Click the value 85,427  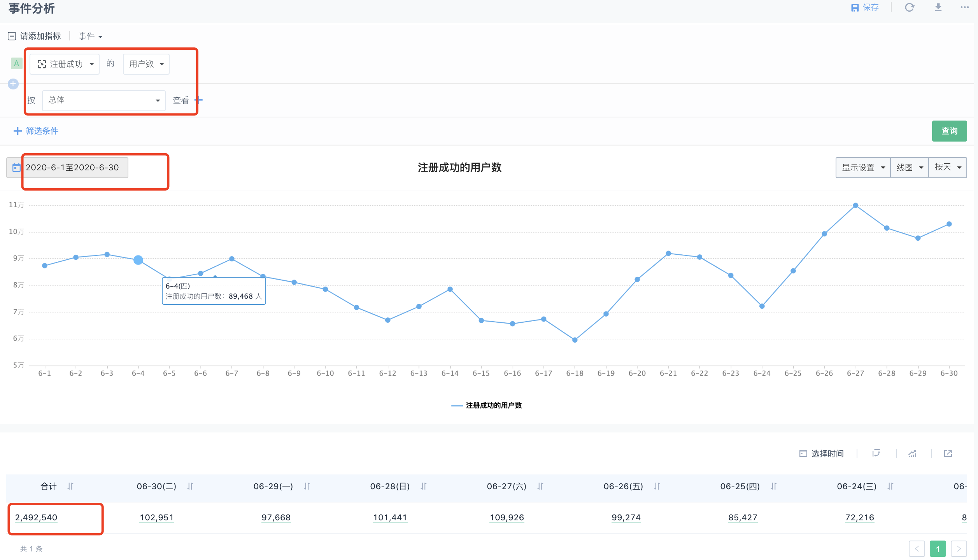[743, 518]
